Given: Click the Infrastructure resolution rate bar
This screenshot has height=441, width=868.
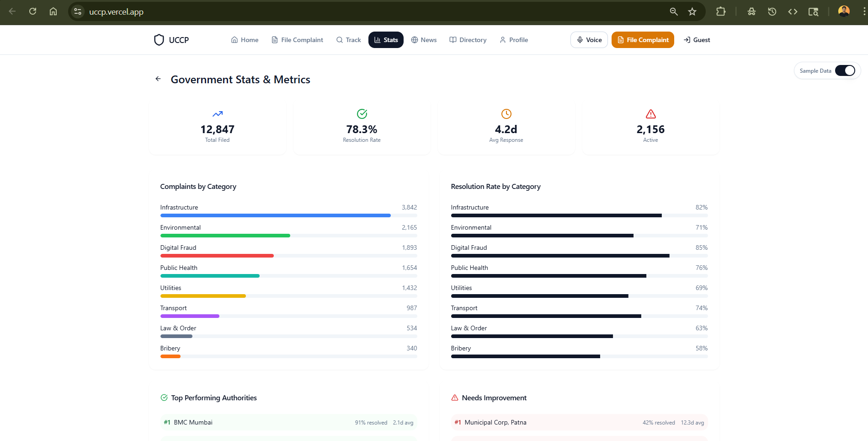Looking at the screenshot, I should point(556,215).
